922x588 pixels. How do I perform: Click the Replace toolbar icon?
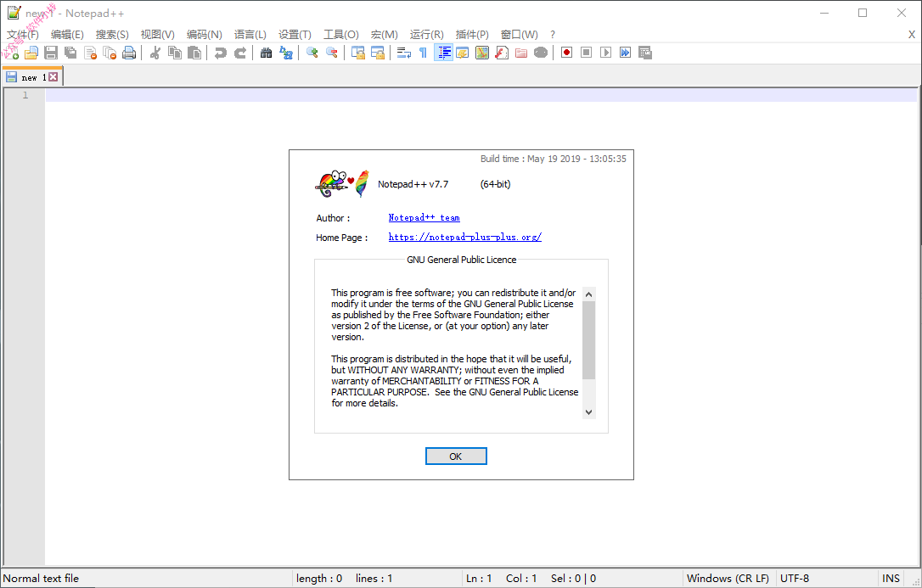click(x=286, y=53)
